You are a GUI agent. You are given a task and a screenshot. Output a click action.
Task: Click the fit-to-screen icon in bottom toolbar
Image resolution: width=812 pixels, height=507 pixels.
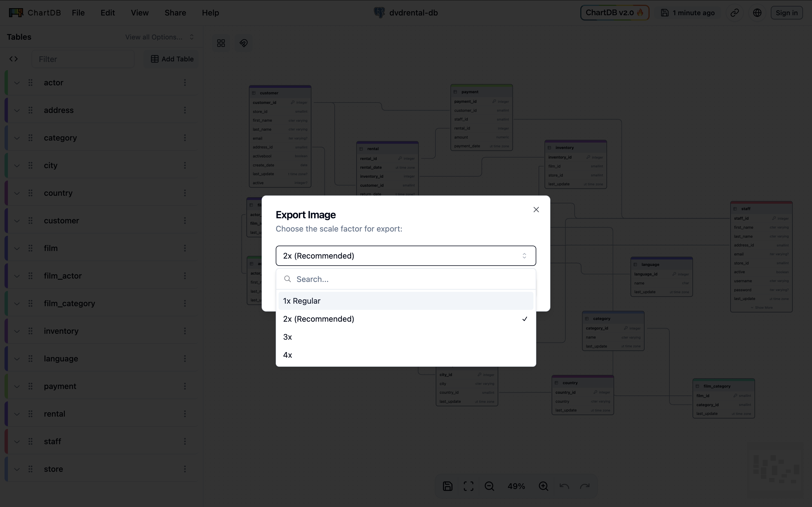tap(468, 486)
